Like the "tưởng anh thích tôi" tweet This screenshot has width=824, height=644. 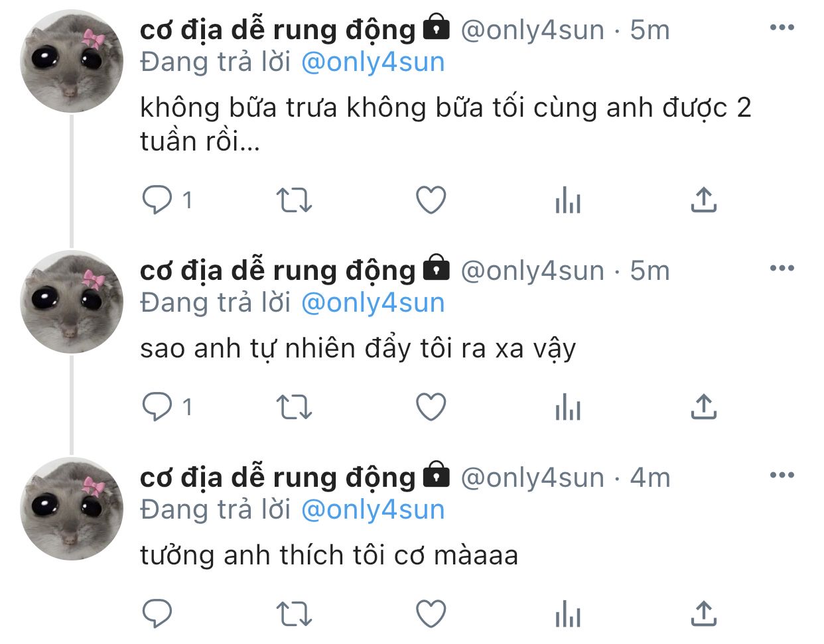click(431, 613)
